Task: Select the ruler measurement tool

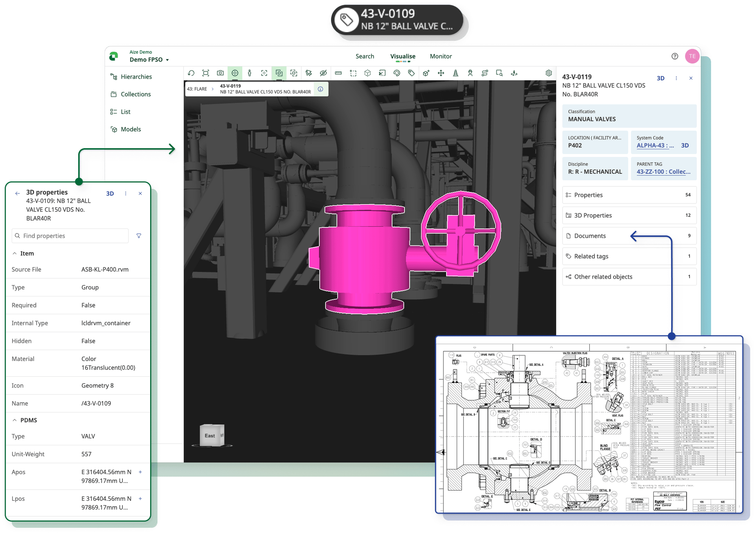Action: (x=338, y=73)
